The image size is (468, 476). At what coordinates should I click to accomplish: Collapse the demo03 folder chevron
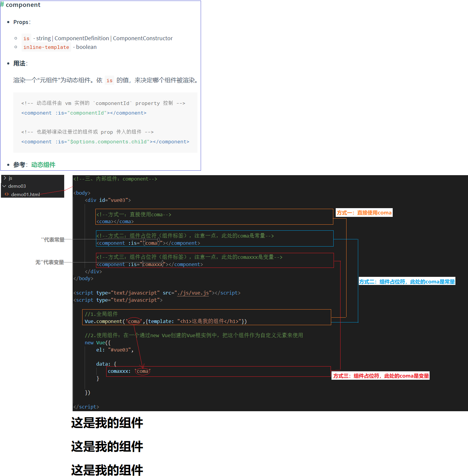click(x=4, y=186)
